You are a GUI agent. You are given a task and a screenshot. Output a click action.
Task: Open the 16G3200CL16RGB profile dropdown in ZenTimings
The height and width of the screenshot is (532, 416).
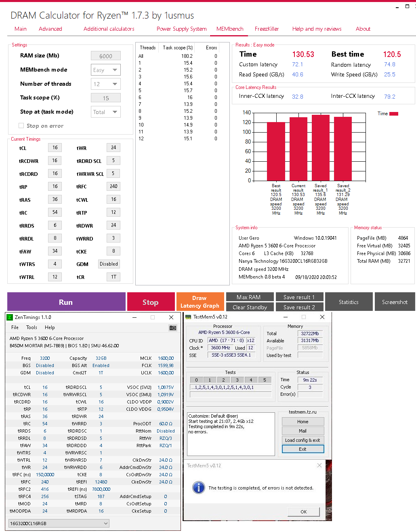(59, 523)
